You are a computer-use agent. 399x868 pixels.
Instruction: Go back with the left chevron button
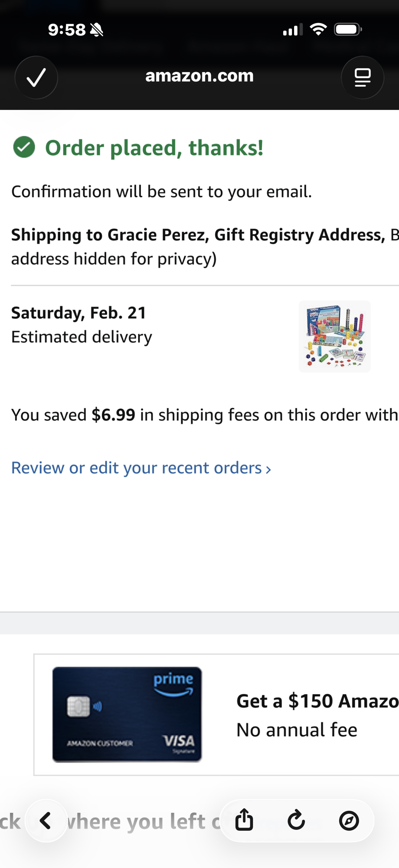(46, 821)
